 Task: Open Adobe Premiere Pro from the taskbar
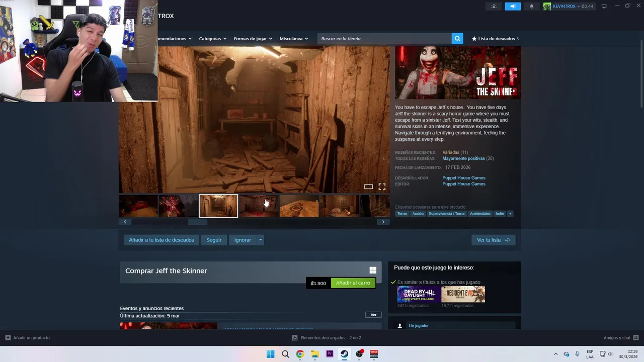(330, 354)
